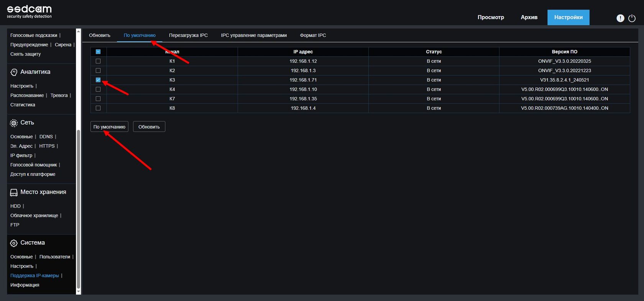This screenshot has height=301, width=644.
Task: Switch to the По умолчанию tab
Action: pyautogui.click(x=140, y=35)
